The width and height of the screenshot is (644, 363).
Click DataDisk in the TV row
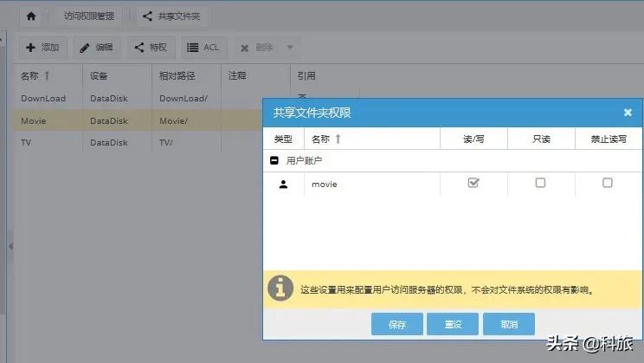109,143
